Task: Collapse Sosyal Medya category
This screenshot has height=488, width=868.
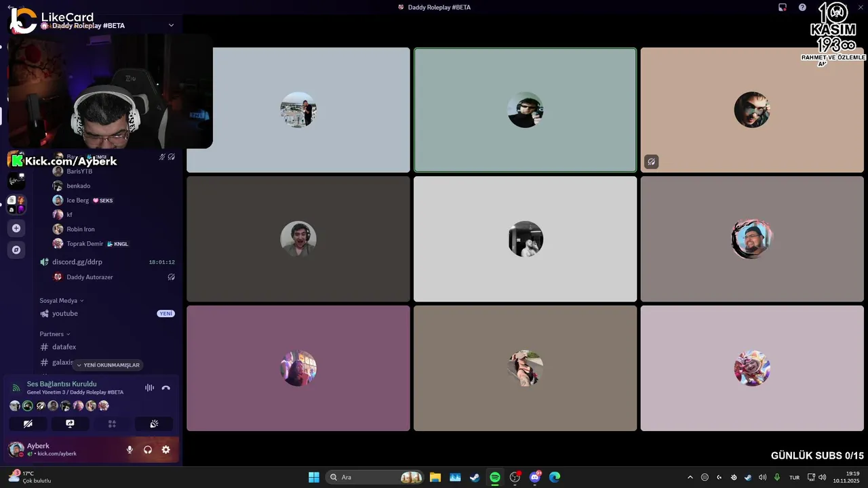Action: coord(62,300)
